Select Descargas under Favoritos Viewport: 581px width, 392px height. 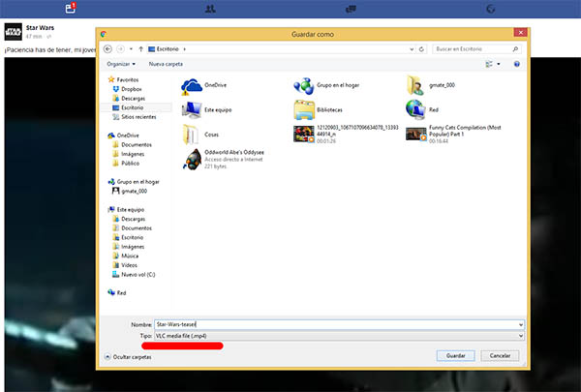pos(133,98)
